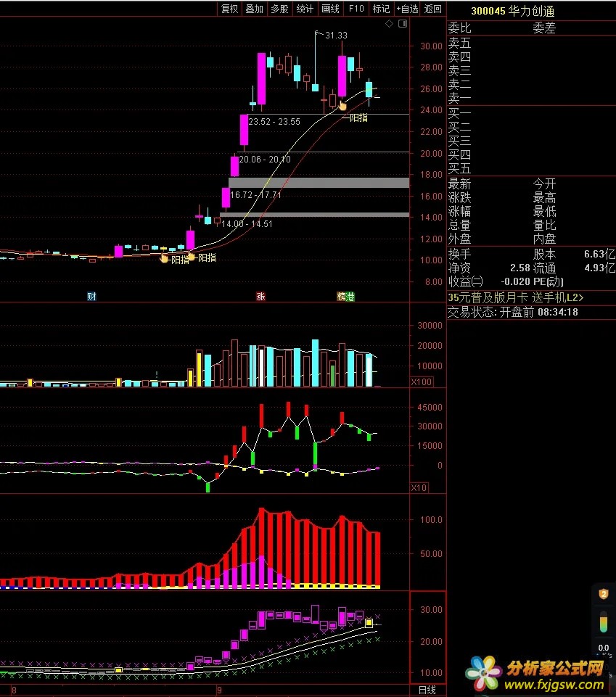Click the 31.33 high price label
This screenshot has height=697, width=616.
[x=336, y=35]
